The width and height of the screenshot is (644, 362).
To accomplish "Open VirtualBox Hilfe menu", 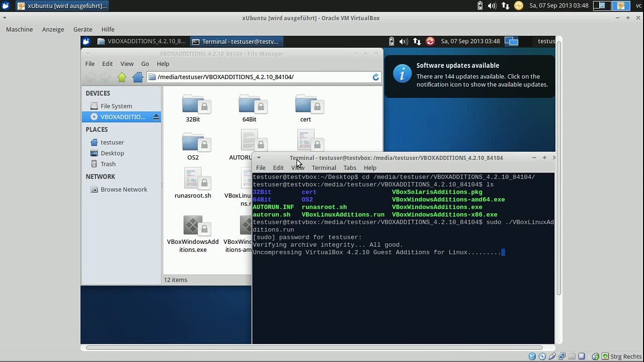I will click(108, 29).
